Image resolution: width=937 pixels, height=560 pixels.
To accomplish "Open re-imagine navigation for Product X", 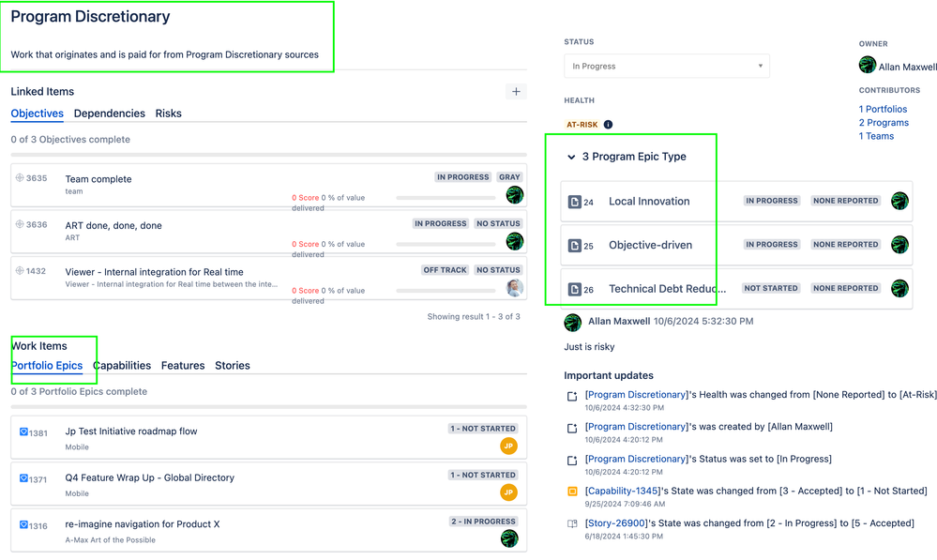I will point(143,524).
